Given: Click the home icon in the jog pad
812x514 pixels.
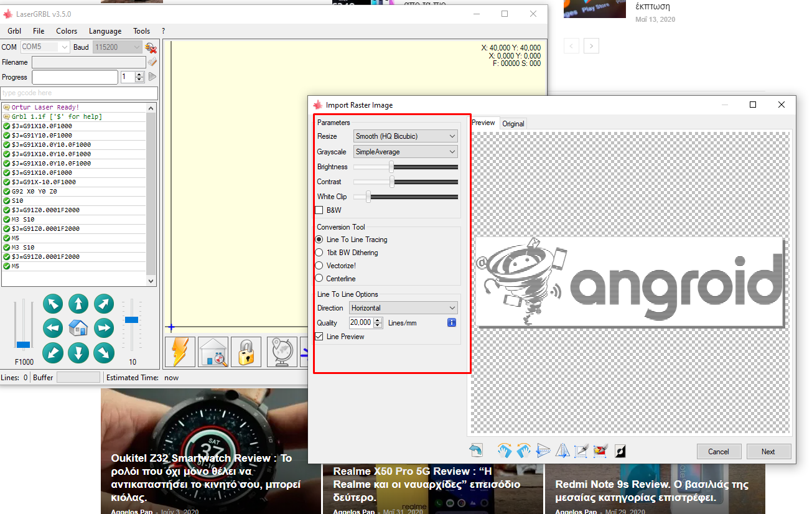Looking at the screenshot, I should (x=78, y=328).
